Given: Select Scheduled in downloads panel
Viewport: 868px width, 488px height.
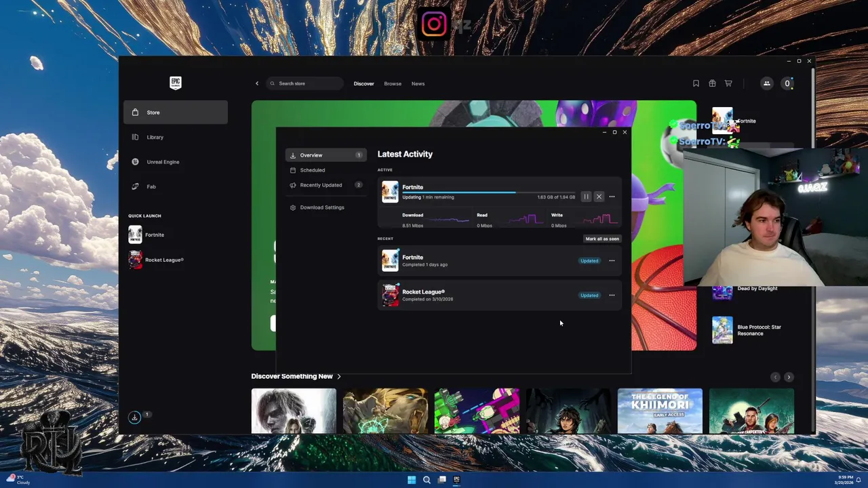Looking at the screenshot, I should pyautogui.click(x=325, y=170).
